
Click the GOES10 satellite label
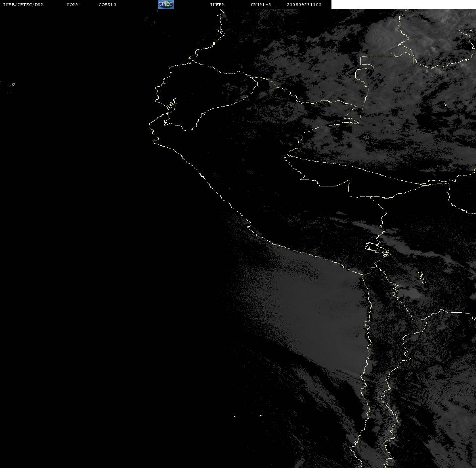[107, 4]
